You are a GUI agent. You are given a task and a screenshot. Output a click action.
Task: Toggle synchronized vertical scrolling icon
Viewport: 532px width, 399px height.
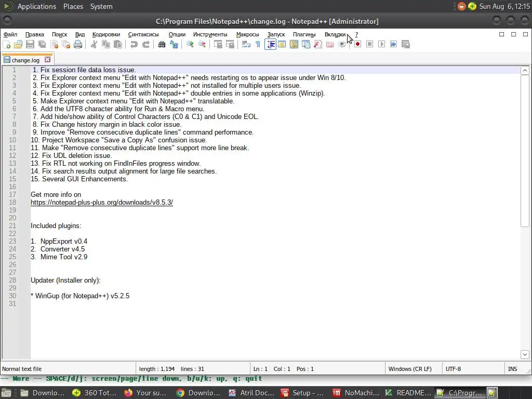point(218,44)
